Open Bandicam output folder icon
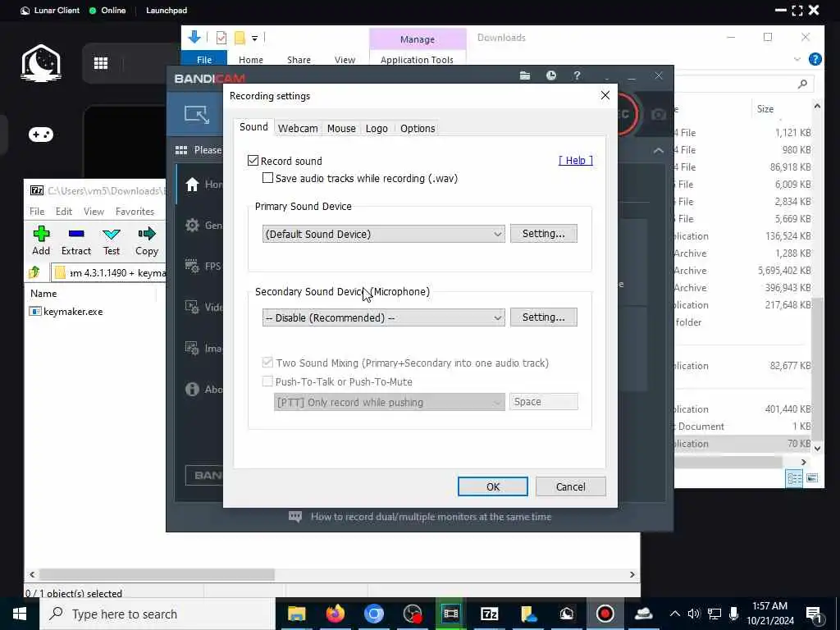This screenshot has height=630, width=840. (x=525, y=75)
